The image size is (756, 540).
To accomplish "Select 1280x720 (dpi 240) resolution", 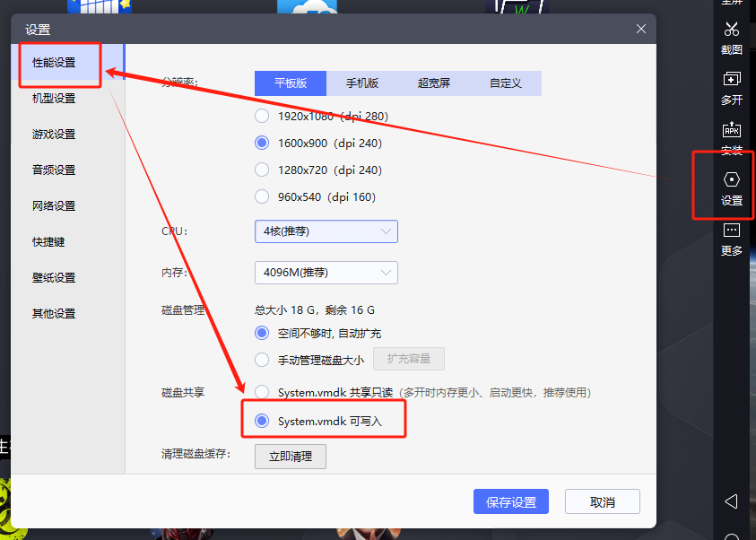I will [262, 170].
